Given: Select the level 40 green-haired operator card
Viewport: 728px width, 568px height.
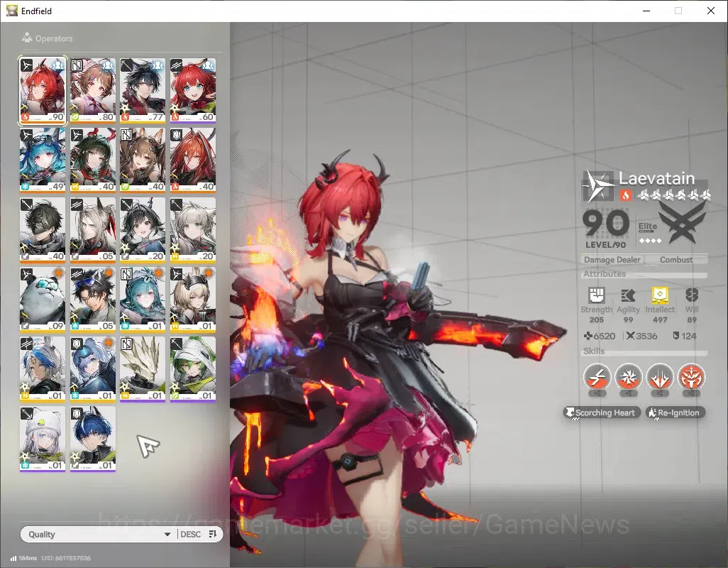Looking at the screenshot, I should [93, 160].
